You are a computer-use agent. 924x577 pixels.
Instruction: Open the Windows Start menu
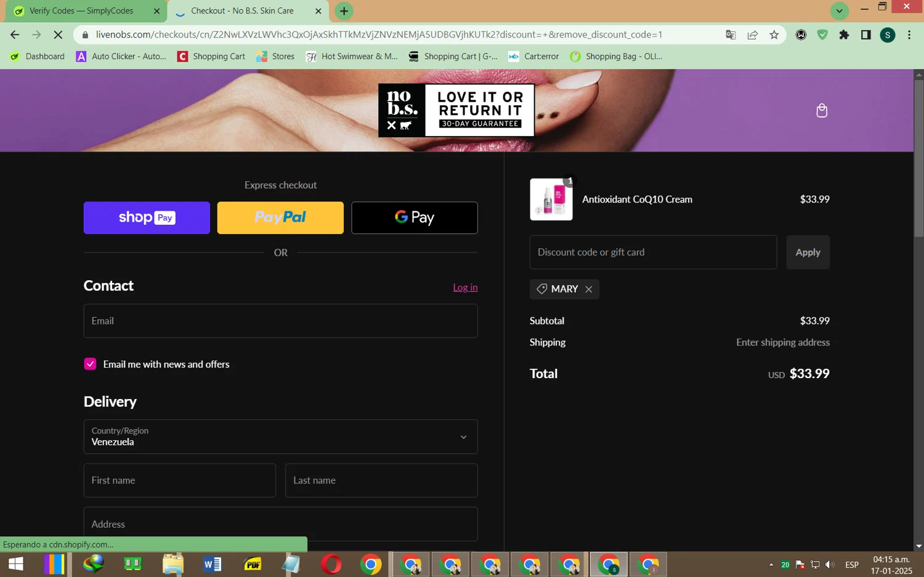click(x=15, y=564)
